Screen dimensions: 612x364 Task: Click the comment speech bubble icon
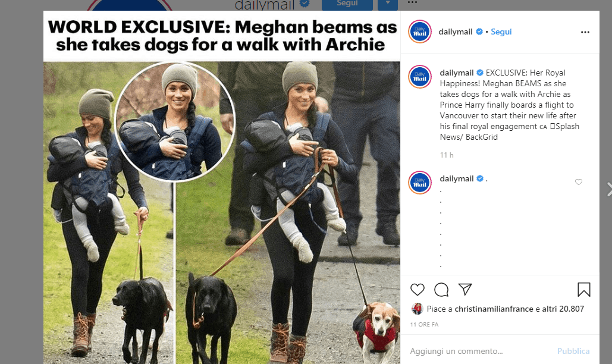(x=441, y=290)
